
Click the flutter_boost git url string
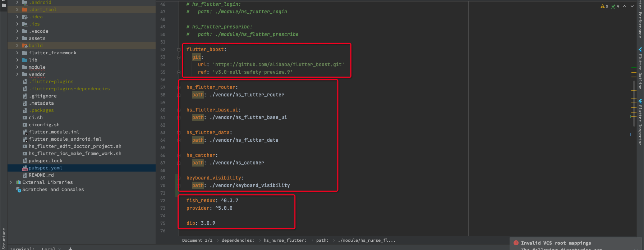pos(279,65)
